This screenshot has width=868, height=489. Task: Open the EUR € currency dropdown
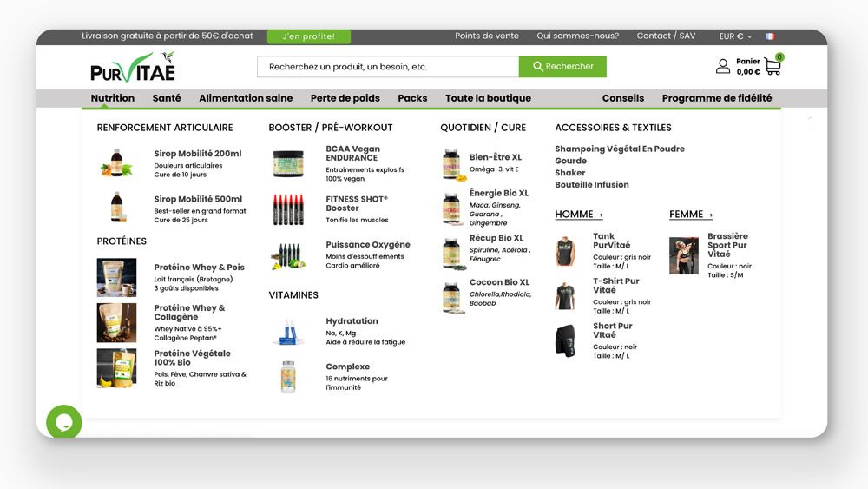tap(735, 36)
